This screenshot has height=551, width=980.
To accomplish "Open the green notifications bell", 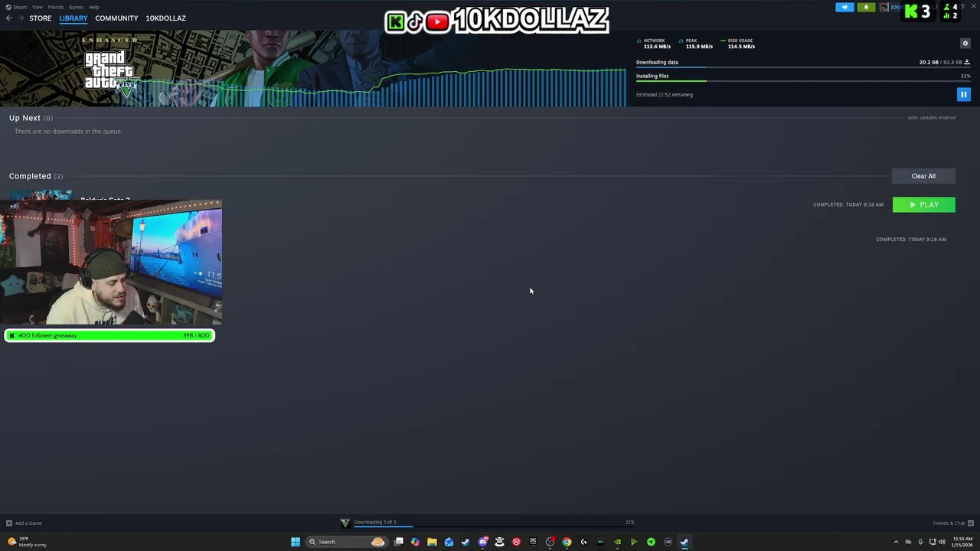I will (x=866, y=8).
